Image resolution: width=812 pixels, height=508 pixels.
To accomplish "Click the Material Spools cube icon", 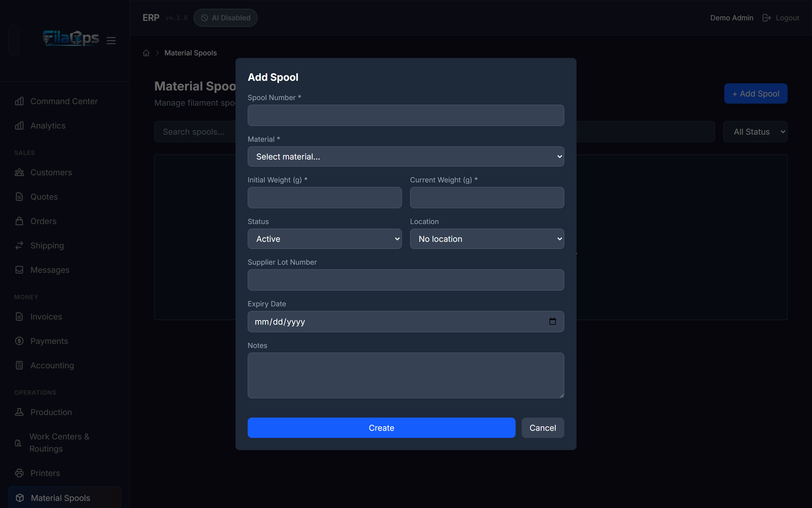I will pyautogui.click(x=20, y=498).
